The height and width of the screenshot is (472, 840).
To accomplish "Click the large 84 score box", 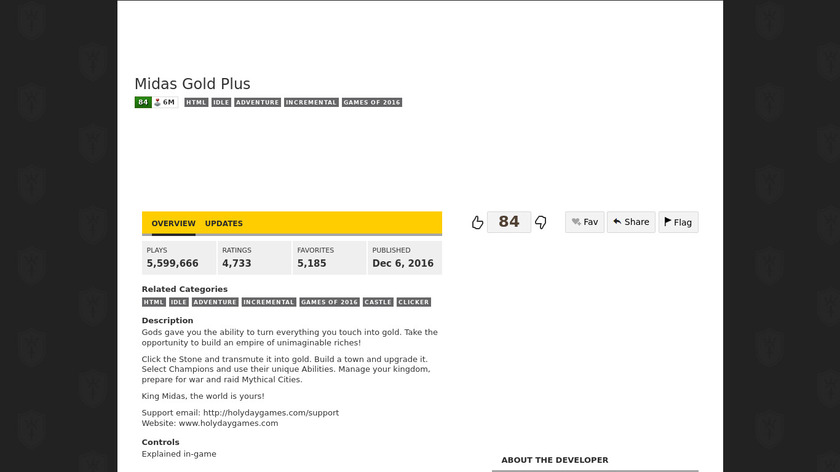I will (509, 222).
